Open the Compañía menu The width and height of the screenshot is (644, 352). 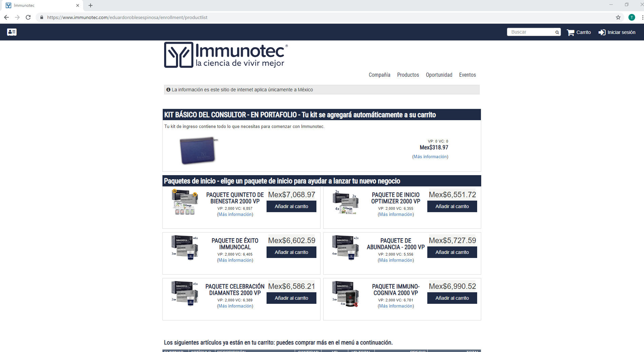(x=379, y=75)
